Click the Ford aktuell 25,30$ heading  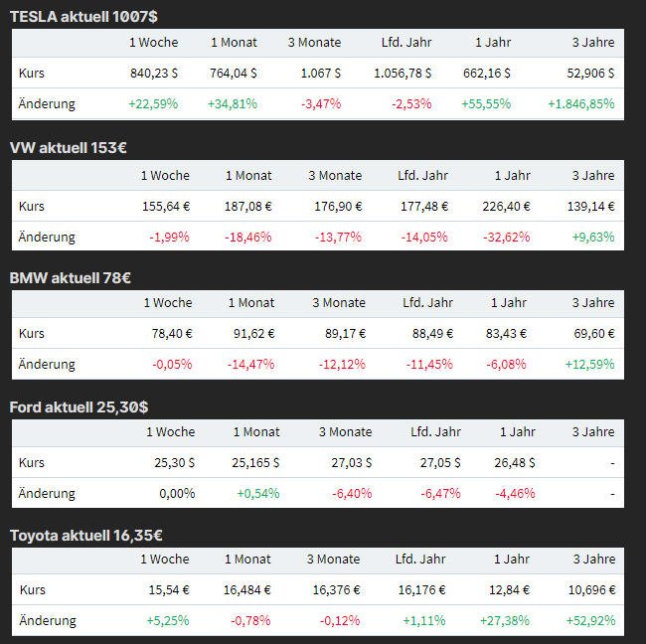80,406
